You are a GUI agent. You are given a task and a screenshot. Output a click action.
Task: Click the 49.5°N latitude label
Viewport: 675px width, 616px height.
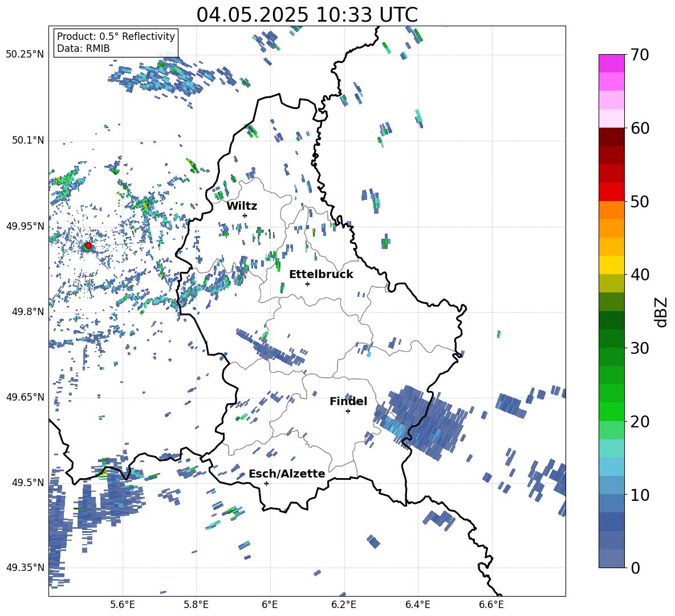pyautogui.click(x=28, y=482)
